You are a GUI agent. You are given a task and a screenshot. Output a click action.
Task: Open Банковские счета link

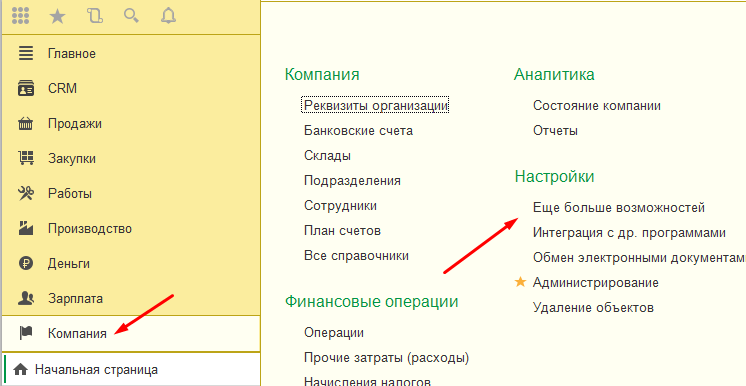click(358, 130)
